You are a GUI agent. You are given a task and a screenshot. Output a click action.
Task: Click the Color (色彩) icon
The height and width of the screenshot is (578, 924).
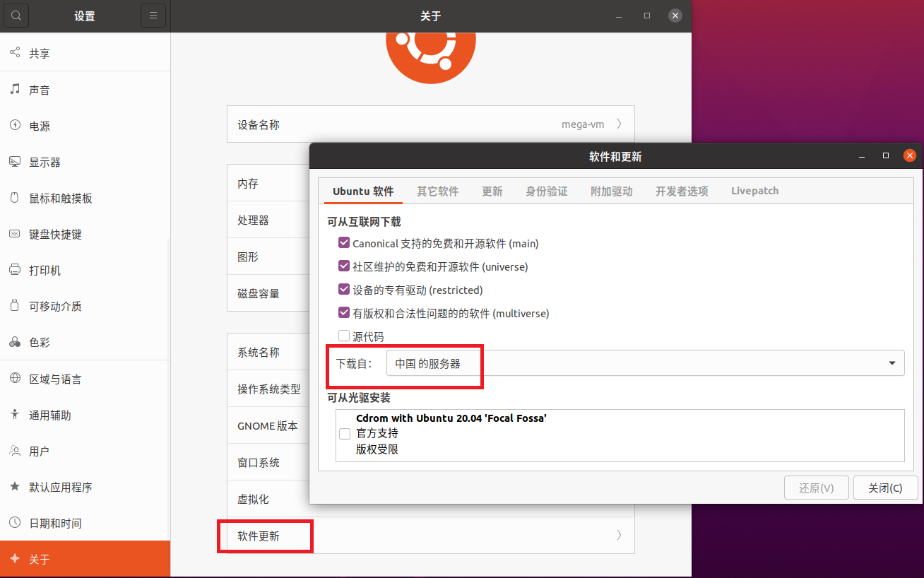click(x=15, y=342)
